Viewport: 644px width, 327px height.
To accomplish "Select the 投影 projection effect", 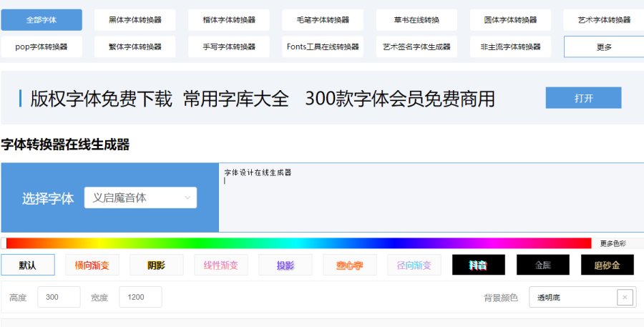I will pyautogui.click(x=286, y=265).
